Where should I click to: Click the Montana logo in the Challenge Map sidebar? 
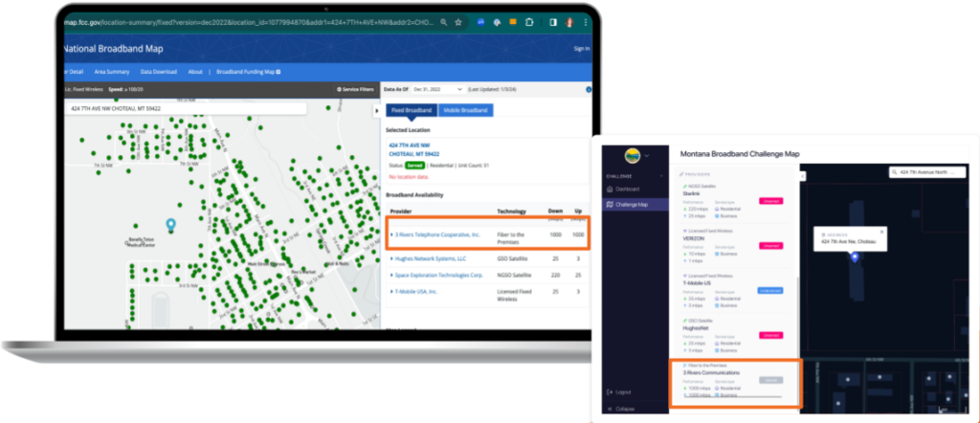pyautogui.click(x=633, y=155)
